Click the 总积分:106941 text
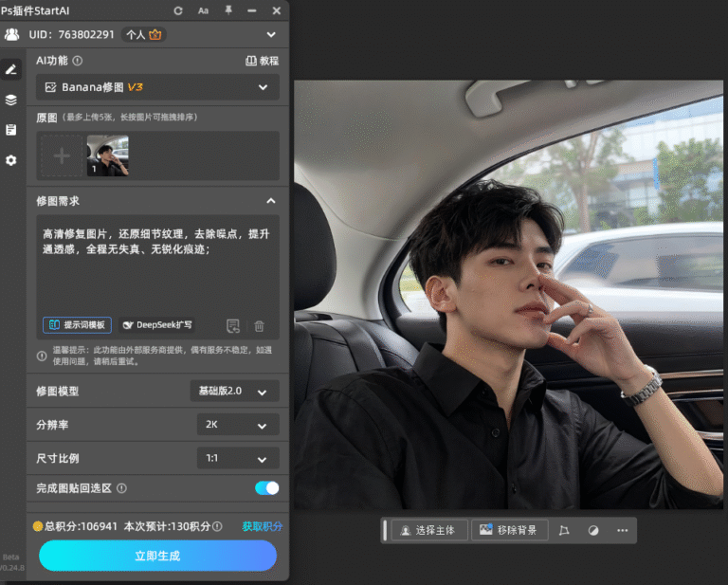The image size is (728, 585). click(x=81, y=526)
